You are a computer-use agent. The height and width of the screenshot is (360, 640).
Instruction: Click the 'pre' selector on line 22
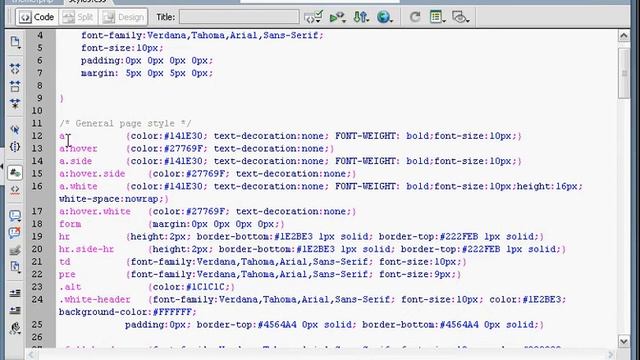[67, 275]
